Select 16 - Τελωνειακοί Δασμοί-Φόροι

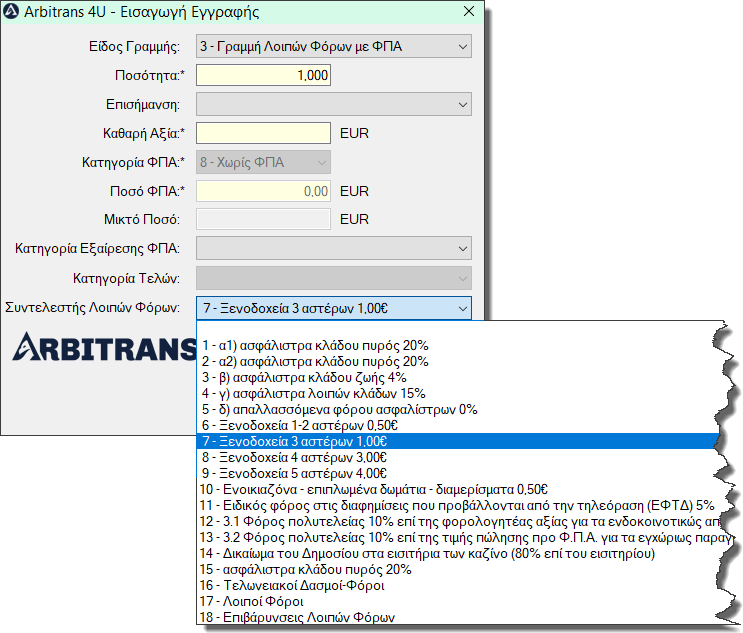458,586
